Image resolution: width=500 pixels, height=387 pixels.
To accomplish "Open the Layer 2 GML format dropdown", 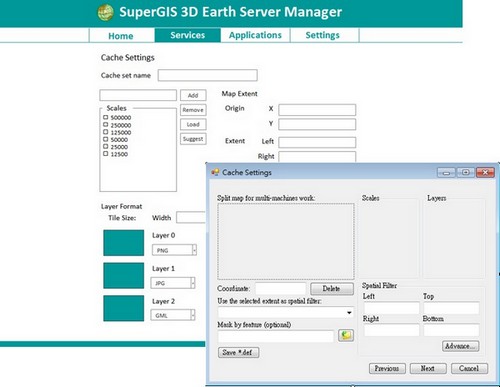I will (x=193, y=315).
